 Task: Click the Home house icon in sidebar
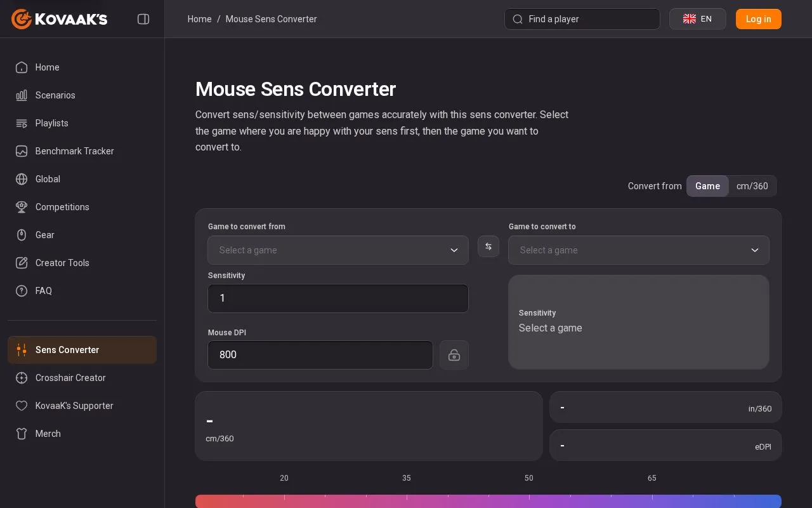[x=22, y=67]
